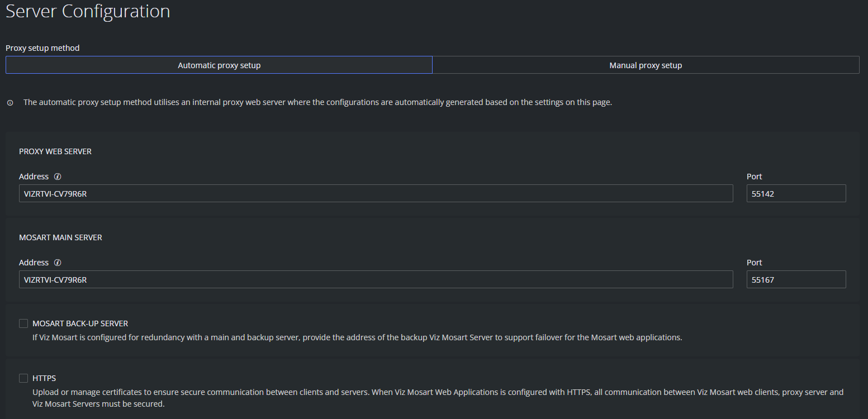
Task: Click the MOSART MAIN SERVER section heading
Action: coord(60,237)
